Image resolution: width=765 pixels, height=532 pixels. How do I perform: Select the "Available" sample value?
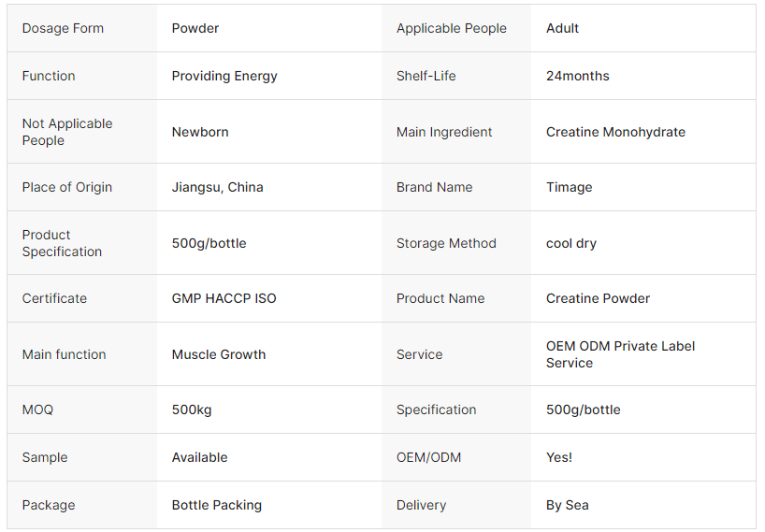199,457
